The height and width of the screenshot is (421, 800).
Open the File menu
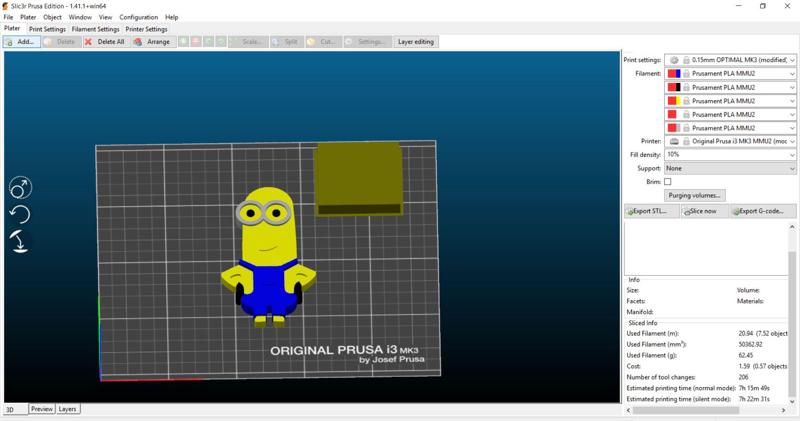click(x=8, y=17)
